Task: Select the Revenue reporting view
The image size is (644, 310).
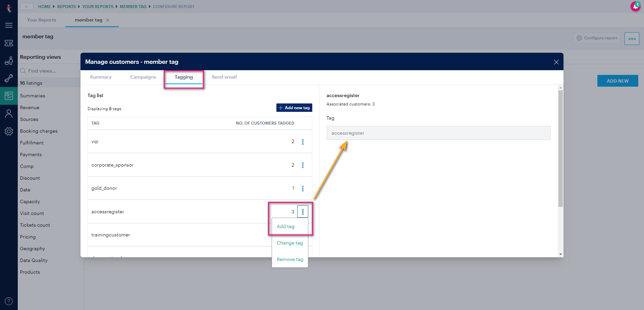Action: point(30,107)
